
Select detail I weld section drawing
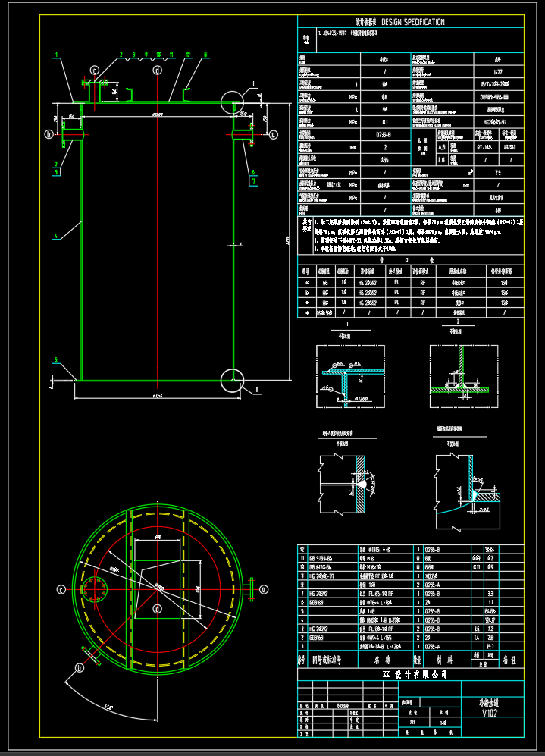point(345,372)
